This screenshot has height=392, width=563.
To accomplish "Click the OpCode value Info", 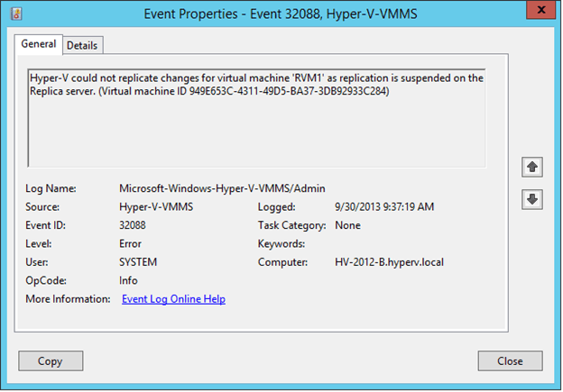I will (x=128, y=280).
